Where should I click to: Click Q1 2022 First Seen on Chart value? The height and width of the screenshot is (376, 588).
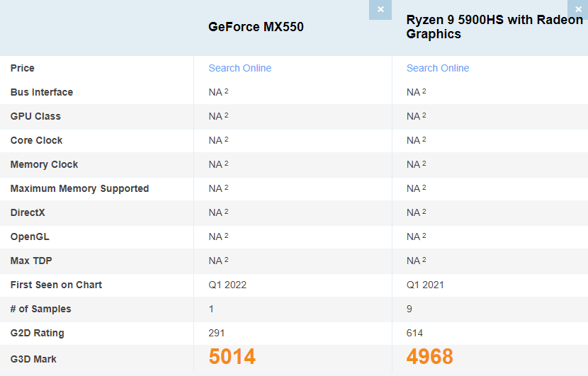click(227, 285)
